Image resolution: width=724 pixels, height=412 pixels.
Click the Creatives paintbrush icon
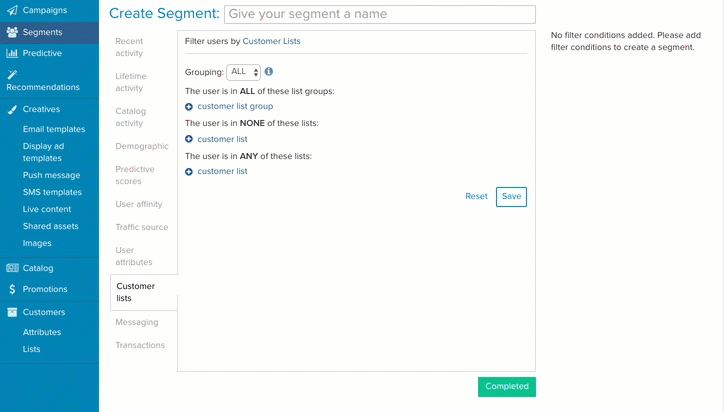(x=12, y=109)
